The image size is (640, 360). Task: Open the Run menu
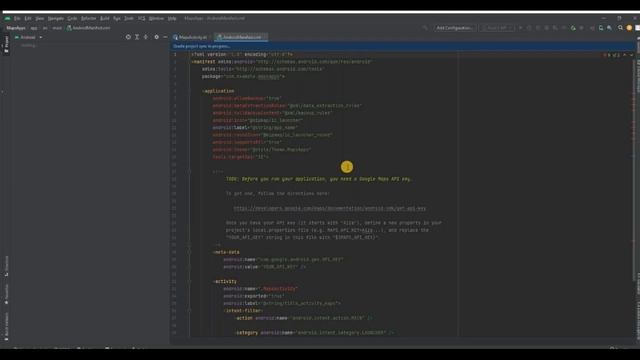pyautogui.click(x=117, y=18)
